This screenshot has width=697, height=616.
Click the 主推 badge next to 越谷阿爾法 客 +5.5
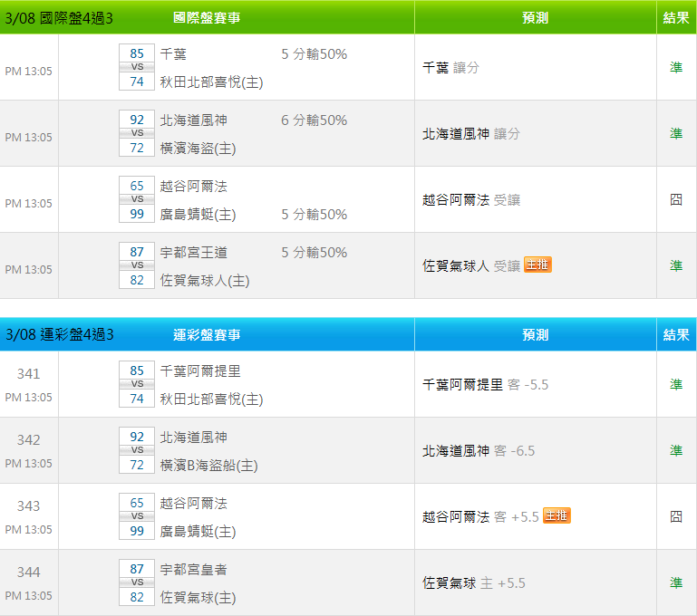pos(557,515)
